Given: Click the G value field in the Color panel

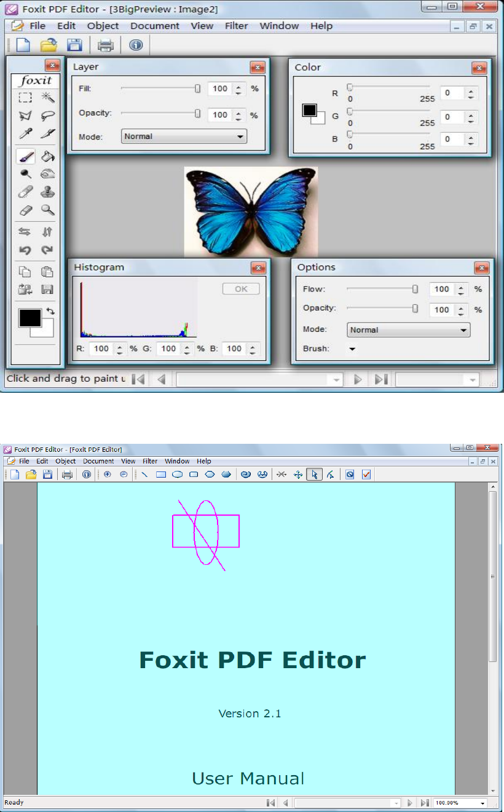Looking at the screenshot, I should pos(453,117).
